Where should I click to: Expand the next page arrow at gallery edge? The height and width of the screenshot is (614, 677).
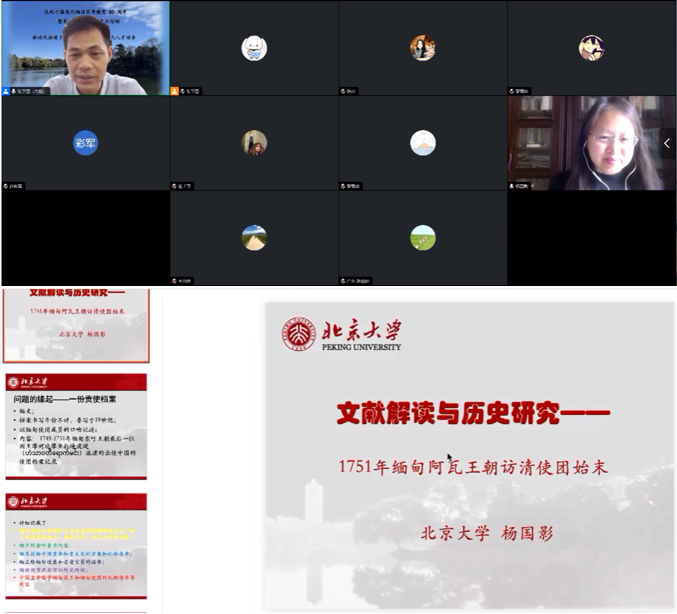coord(667,143)
